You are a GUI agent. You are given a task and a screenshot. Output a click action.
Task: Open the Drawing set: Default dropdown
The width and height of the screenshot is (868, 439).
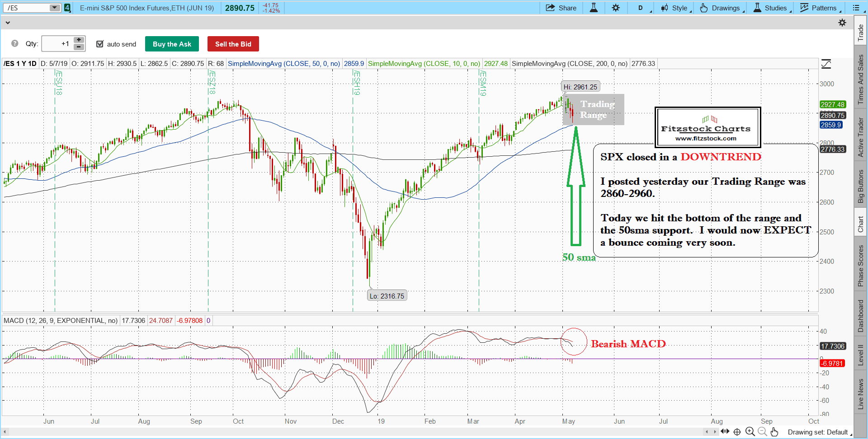pyautogui.click(x=819, y=432)
